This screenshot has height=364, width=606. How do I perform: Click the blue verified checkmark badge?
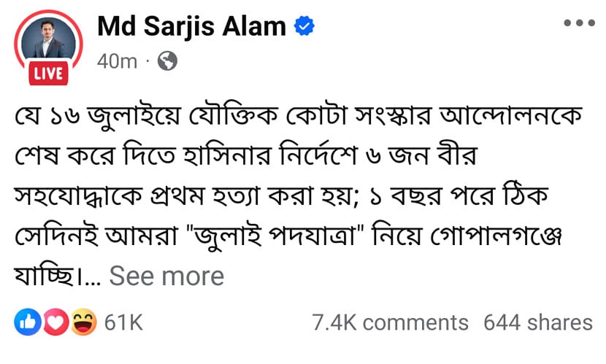pyautogui.click(x=304, y=26)
